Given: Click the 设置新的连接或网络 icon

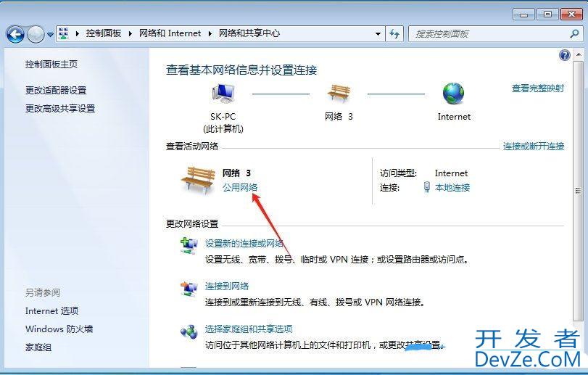Looking at the screenshot, I should tap(189, 246).
